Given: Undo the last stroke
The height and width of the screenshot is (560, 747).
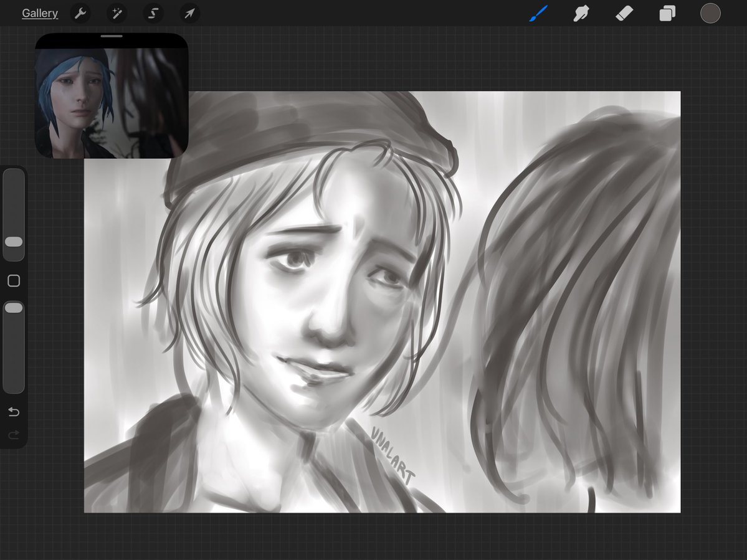Looking at the screenshot, I should click(x=14, y=411).
